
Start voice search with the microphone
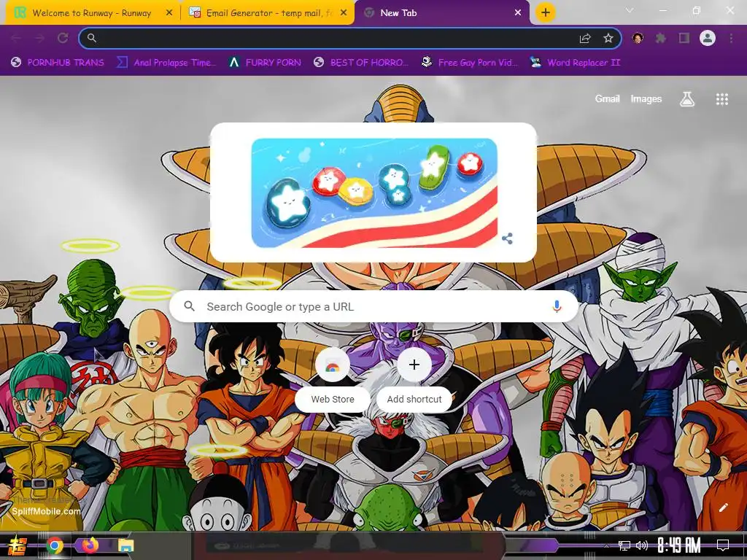(557, 306)
